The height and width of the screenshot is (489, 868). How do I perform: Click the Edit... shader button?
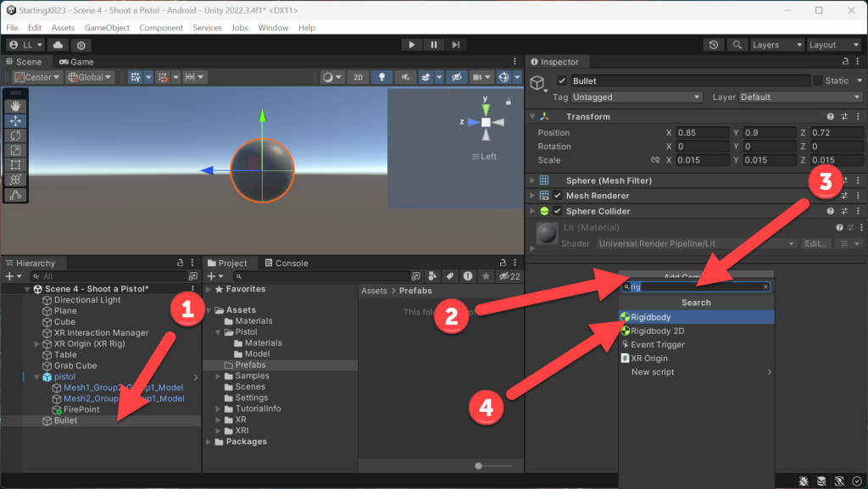click(815, 243)
